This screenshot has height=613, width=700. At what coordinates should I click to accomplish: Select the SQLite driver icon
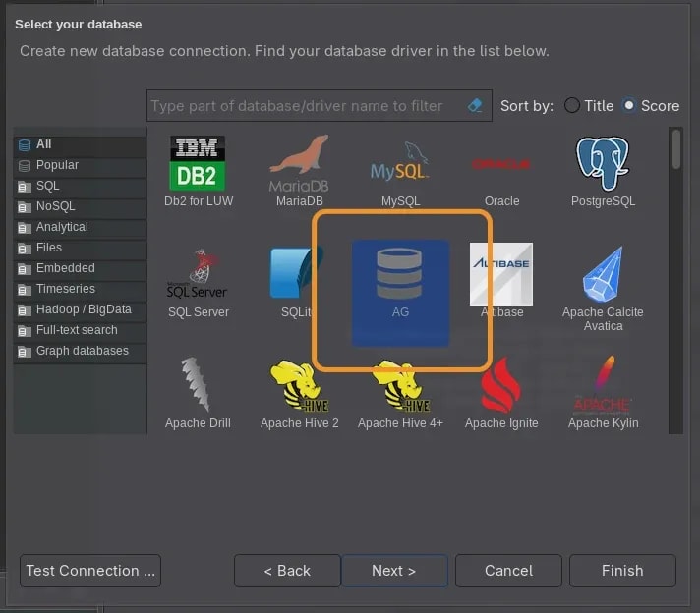(x=297, y=273)
